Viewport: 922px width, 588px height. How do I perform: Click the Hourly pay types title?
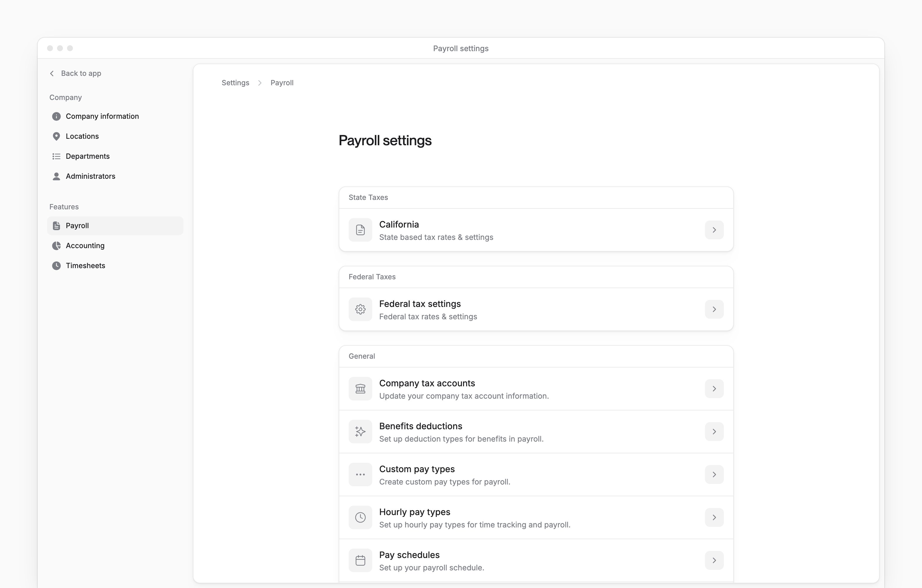click(x=415, y=512)
